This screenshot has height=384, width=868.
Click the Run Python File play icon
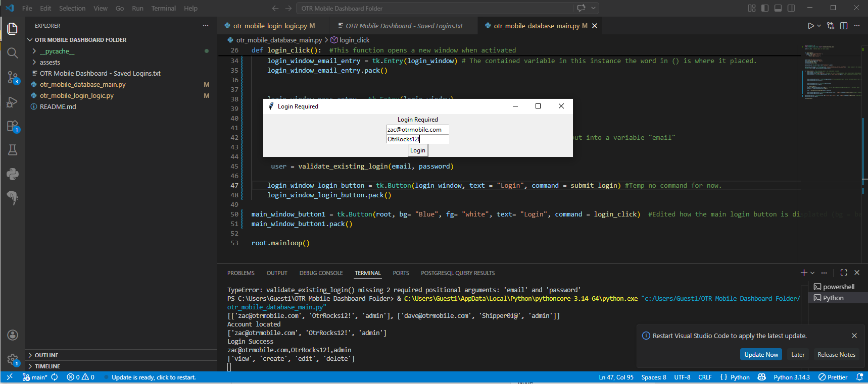pyautogui.click(x=810, y=26)
